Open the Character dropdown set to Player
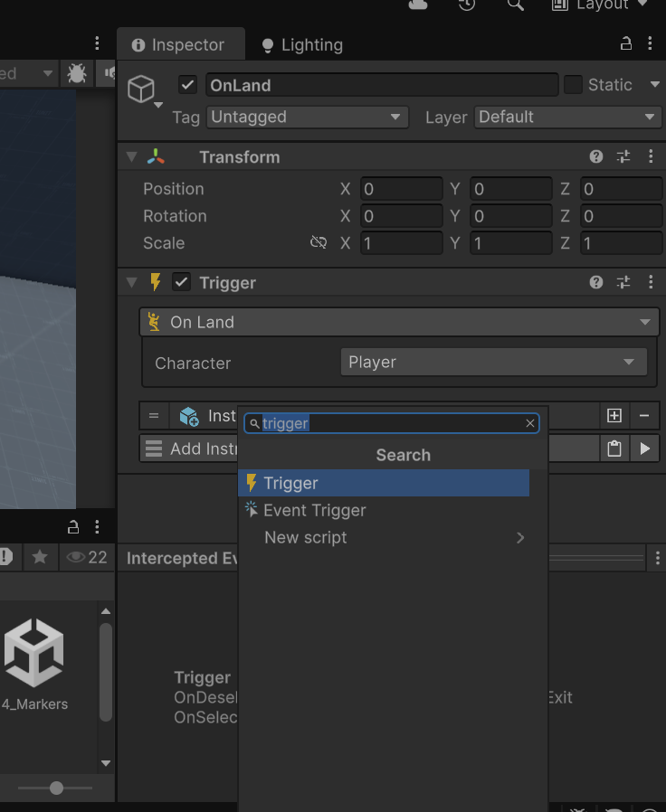The width and height of the screenshot is (666, 812). coord(493,362)
